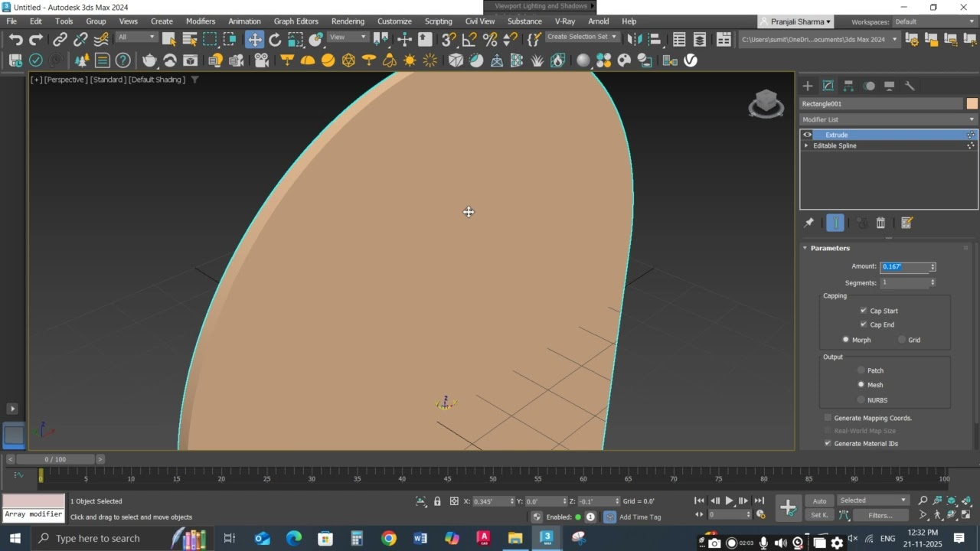Open the Motion panel tab
This screenshot has width=980, height=551.
[869, 86]
